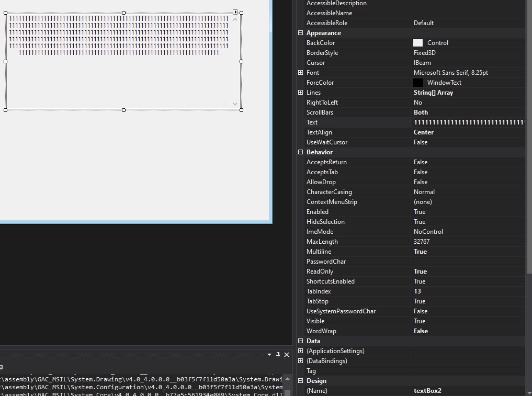This screenshot has height=396, width=532.
Task: Select the RightToLeft property label
Action: pos(322,103)
